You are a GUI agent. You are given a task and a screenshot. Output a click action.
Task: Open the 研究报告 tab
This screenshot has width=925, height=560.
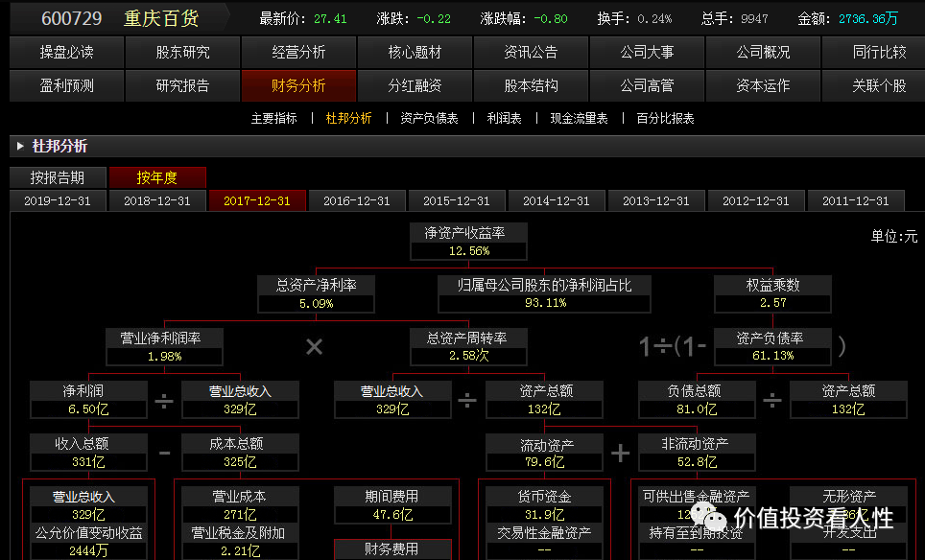pos(182,85)
